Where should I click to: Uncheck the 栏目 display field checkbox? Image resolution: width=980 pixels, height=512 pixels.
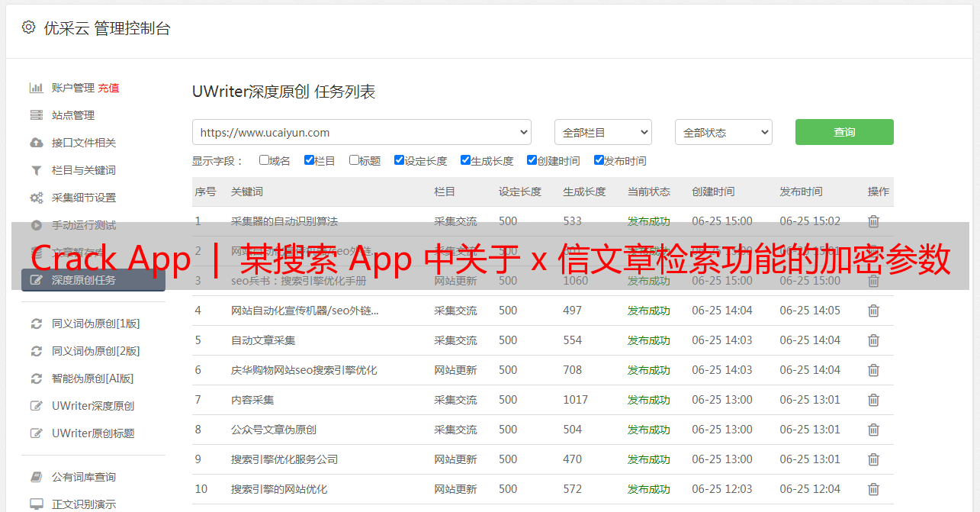(x=309, y=160)
